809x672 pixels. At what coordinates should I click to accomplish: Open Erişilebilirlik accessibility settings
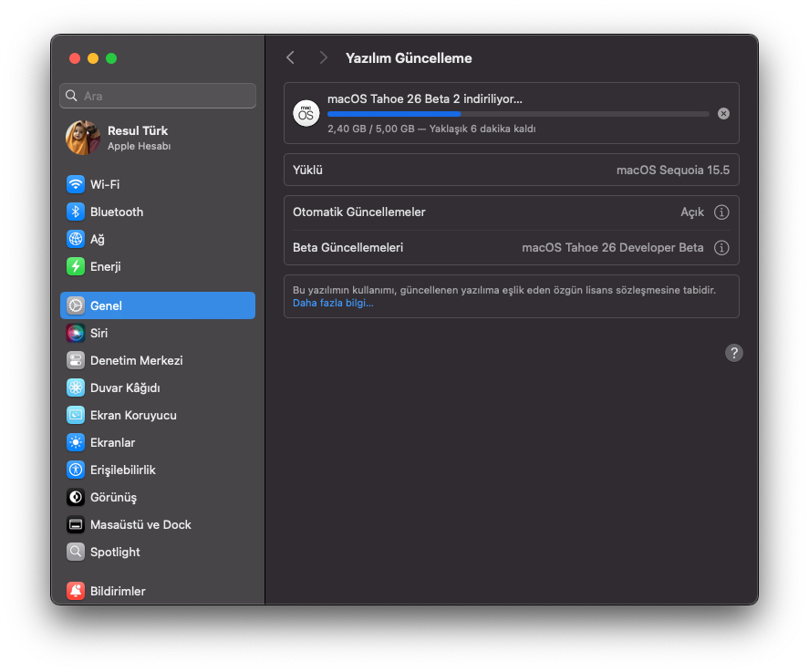(x=122, y=470)
